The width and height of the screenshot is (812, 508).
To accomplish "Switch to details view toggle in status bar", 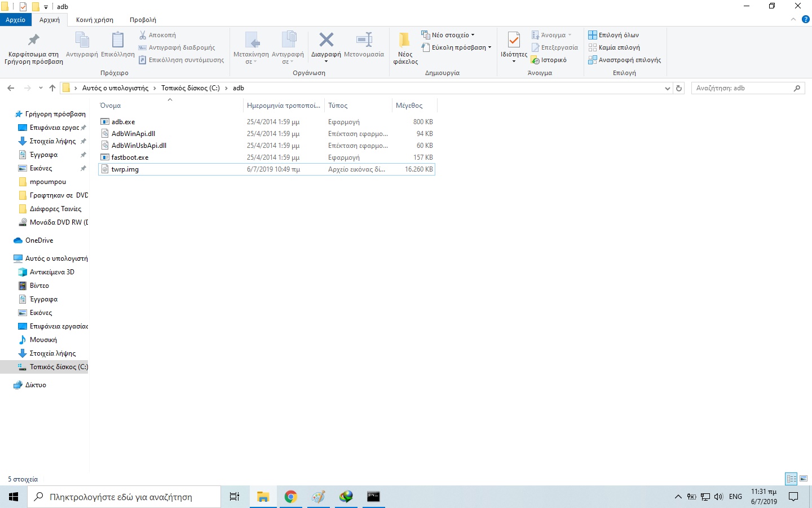I will pos(791,479).
